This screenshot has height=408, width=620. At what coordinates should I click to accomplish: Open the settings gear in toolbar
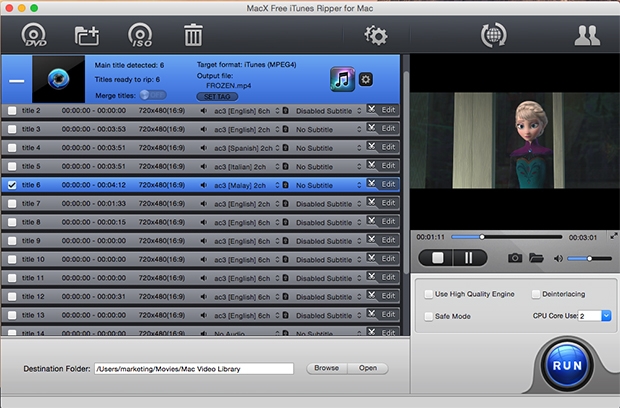(375, 35)
